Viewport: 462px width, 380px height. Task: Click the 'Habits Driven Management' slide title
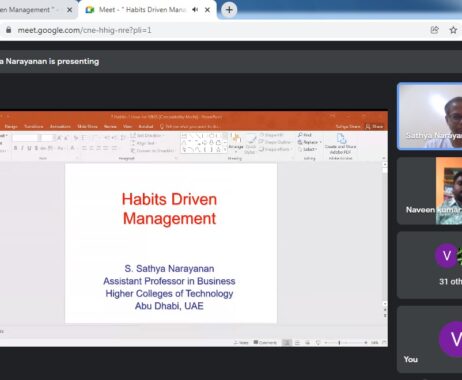click(x=169, y=209)
